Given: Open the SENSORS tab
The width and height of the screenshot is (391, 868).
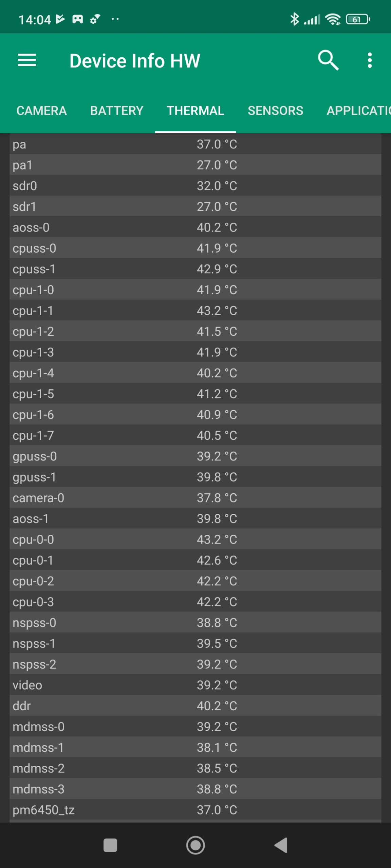Looking at the screenshot, I should [x=275, y=111].
